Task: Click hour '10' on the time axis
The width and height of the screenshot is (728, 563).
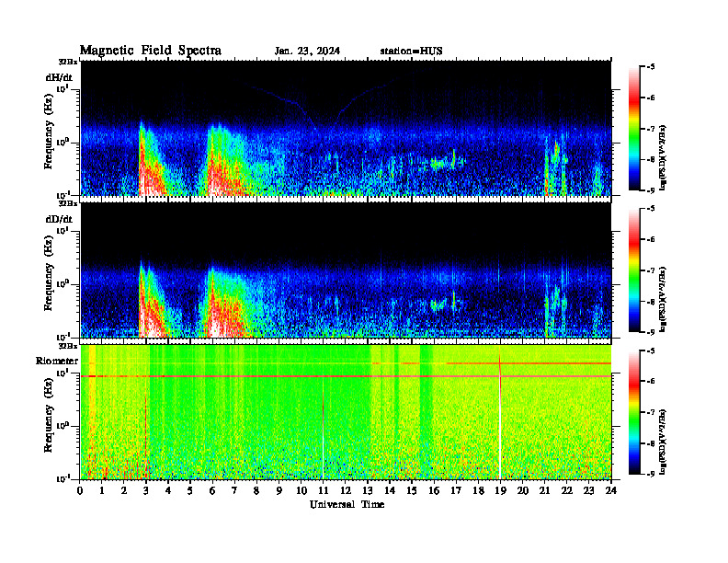Action: pyautogui.click(x=301, y=490)
